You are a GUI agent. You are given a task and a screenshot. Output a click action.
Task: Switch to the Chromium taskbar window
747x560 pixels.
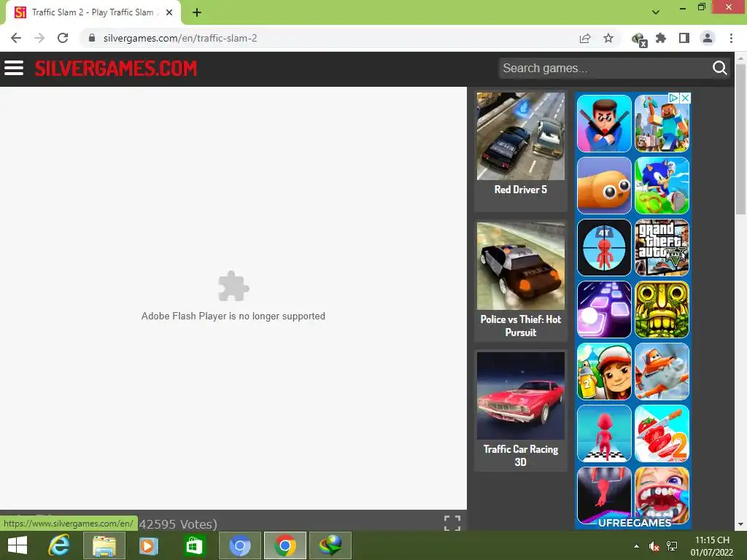pos(239,545)
